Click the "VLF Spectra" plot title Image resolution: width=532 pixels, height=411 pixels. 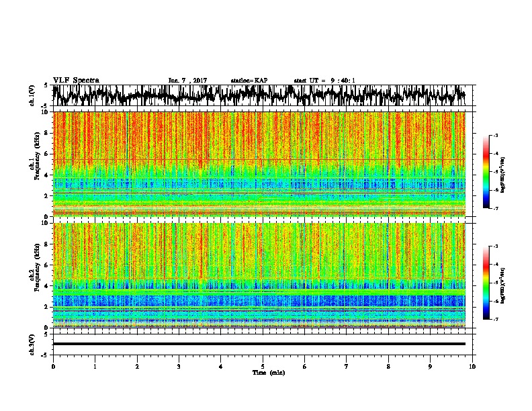(76, 81)
